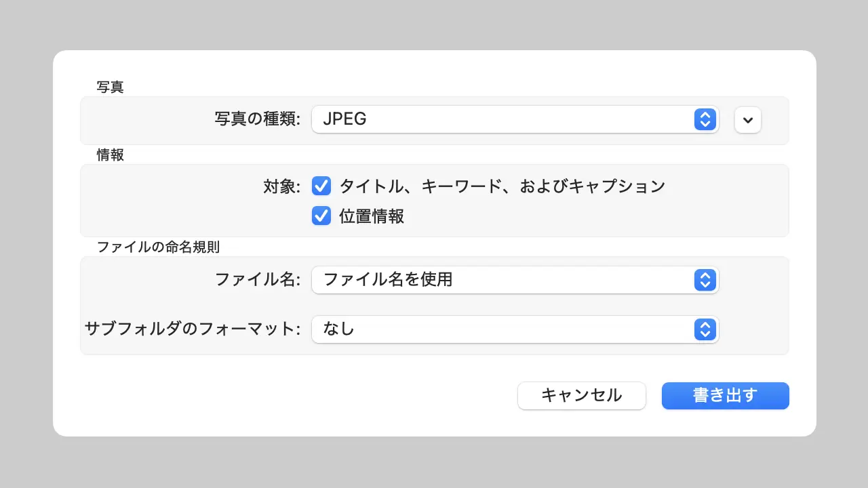This screenshot has height=488, width=868.
Task: Open the サブフォルダのフォーマット dropdown
Action: click(515, 329)
